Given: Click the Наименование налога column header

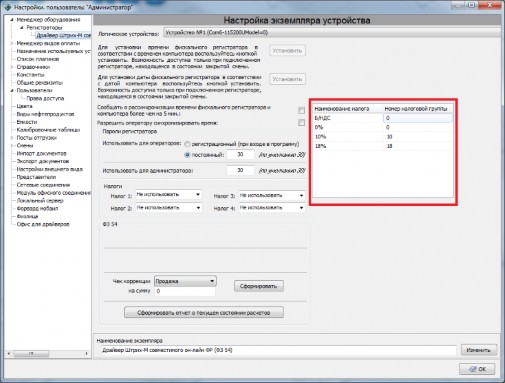Looking at the screenshot, I should (x=347, y=109).
